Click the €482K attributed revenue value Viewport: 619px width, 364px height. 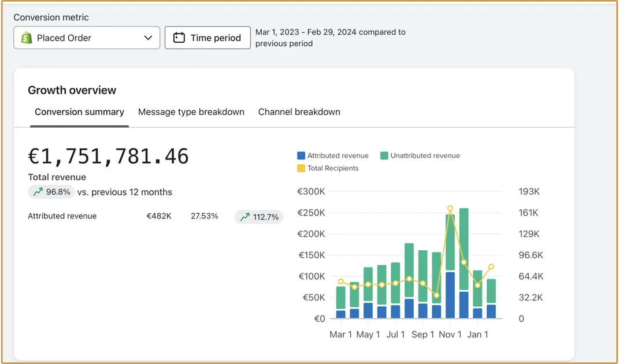[x=159, y=216]
